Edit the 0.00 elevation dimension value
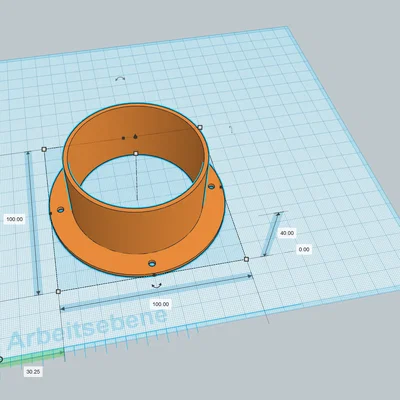This screenshot has width=400, height=400. (304, 249)
